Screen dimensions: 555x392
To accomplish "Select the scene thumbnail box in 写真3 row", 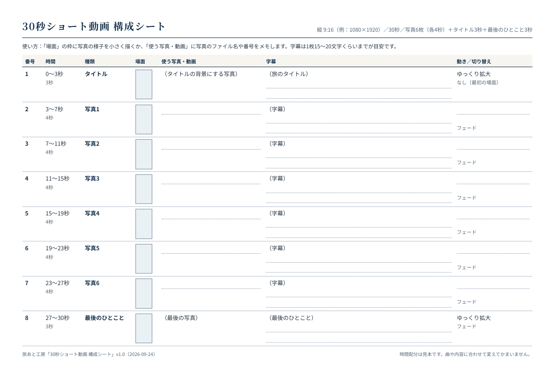I will coord(144,189).
